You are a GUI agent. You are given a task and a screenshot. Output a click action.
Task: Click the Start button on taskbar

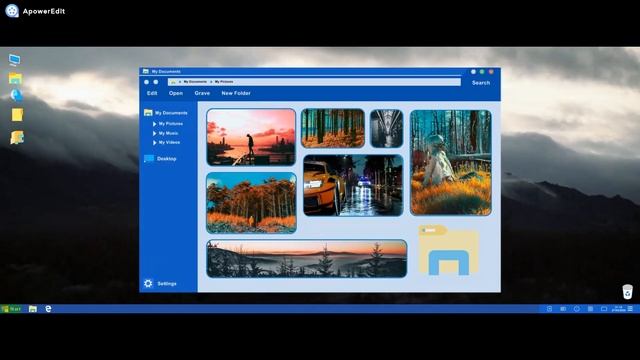pyautogui.click(x=11, y=309)
